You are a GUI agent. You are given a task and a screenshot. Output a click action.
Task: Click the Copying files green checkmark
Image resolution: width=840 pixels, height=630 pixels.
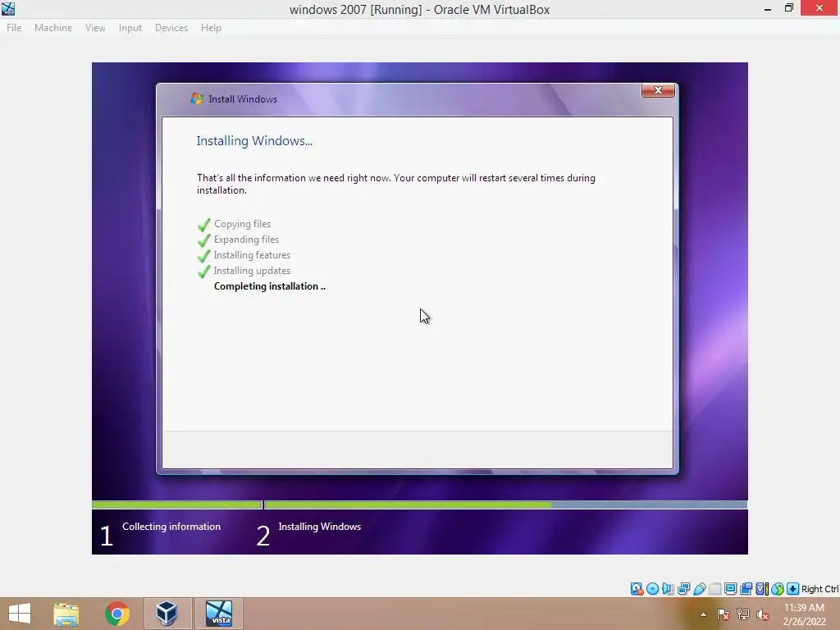click(203, 225)
